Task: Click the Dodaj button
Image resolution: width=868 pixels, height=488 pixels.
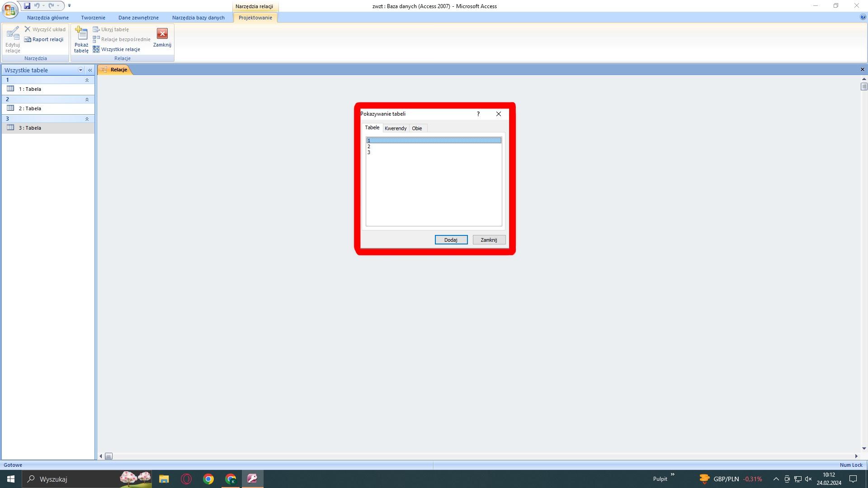Action: pyautogui.click(x=451, y=240)
